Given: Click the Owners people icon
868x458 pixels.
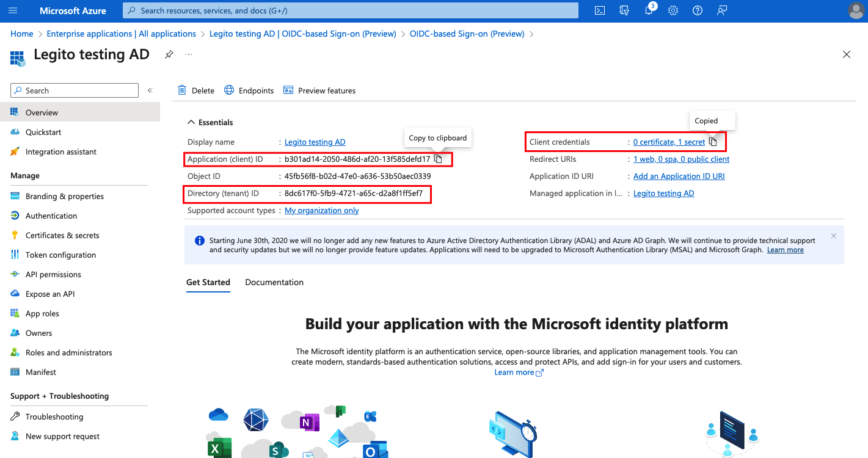Looking at the screenshot, I should click(x=15, y=333).
